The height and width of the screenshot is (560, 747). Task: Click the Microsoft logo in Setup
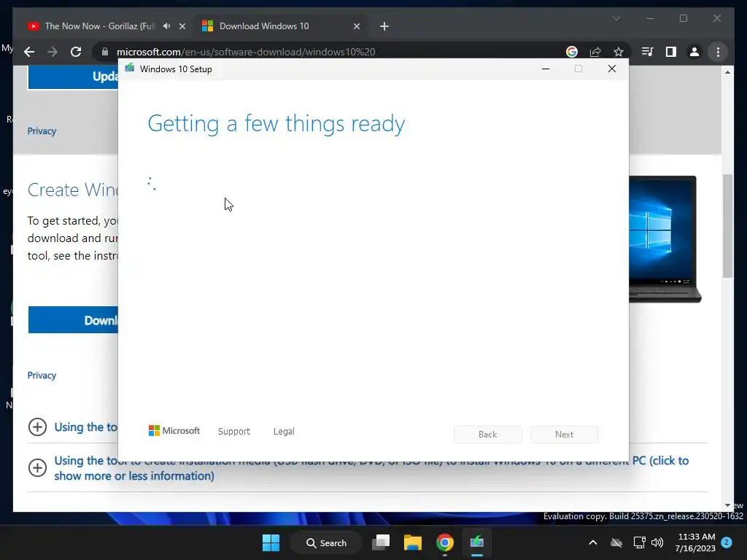click(174, 430)
